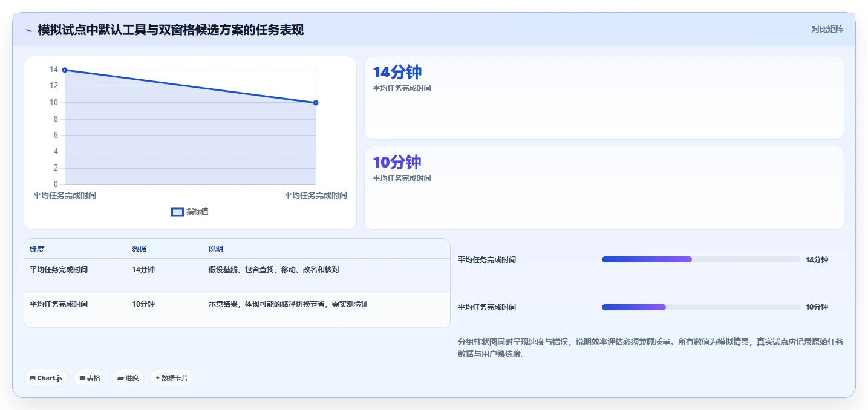Screen dimensions: 868x410
Task: Click the footnote paragraph starting with 分组柱状图
Action: (x=650, y=348)
